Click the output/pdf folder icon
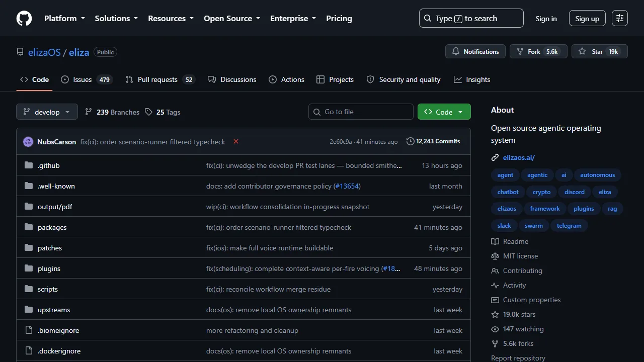 29,206
